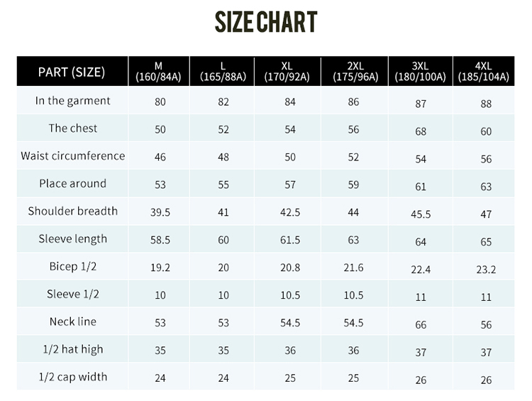Choose the 2XL (175/96A) column header
Screen dimensions: 532x401
click(x=354, y=72)
